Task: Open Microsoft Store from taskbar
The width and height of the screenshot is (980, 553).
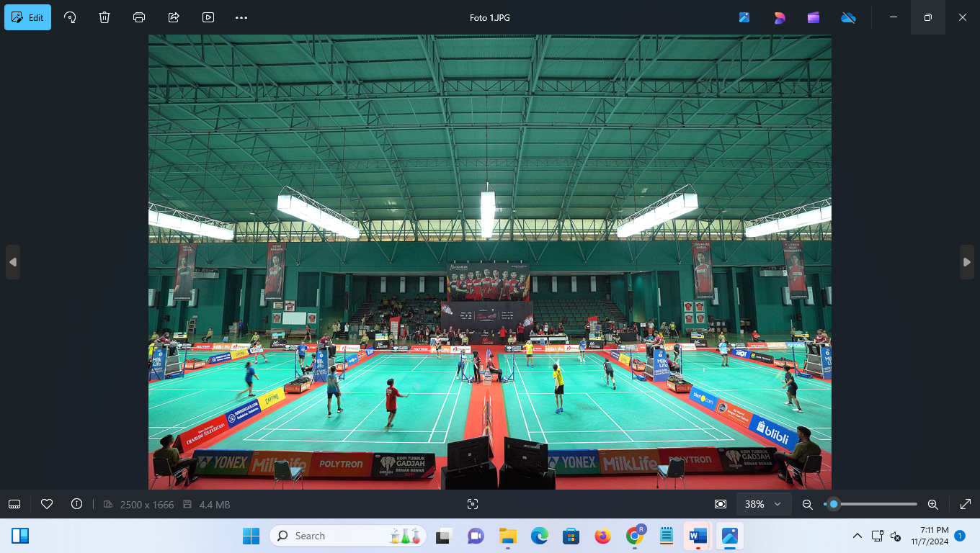Action: (x=571, y=536)
